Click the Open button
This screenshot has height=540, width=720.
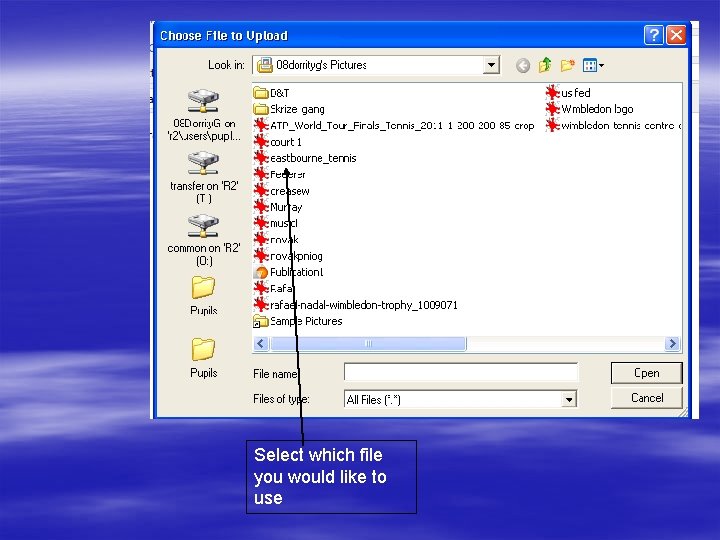(647, 373)
